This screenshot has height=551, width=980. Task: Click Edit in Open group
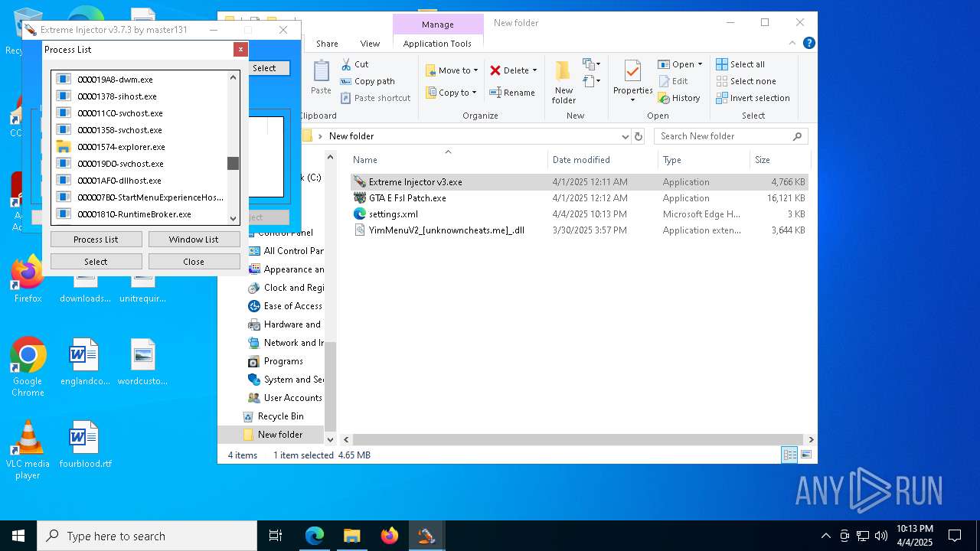pos(672,81)
